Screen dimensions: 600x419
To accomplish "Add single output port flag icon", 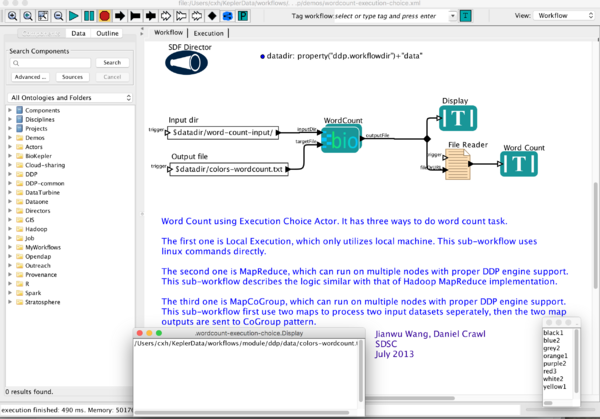I will (135, 16).
